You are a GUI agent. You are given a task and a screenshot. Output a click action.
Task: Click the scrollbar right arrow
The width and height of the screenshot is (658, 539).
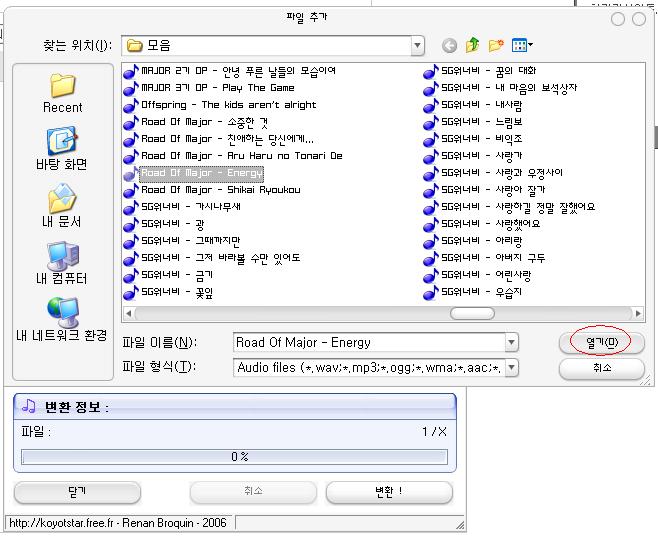638,313
